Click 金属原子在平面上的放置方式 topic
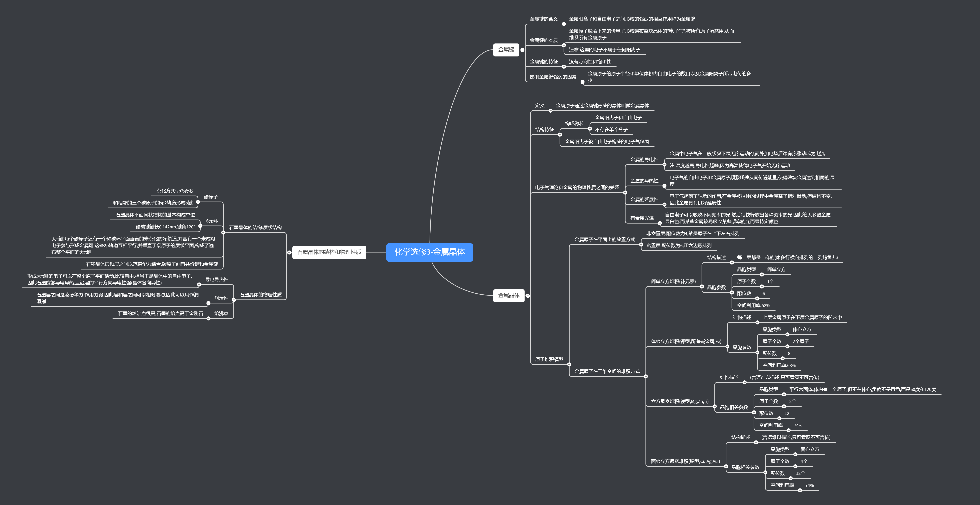Image resolution: width=980 pixels, height=505 pixels. [x=605, y=240]
